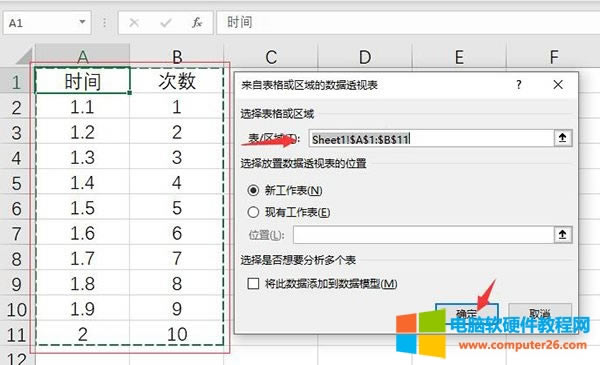Click the 取消 button
600x365 pixels.
[x=540, y=314]
